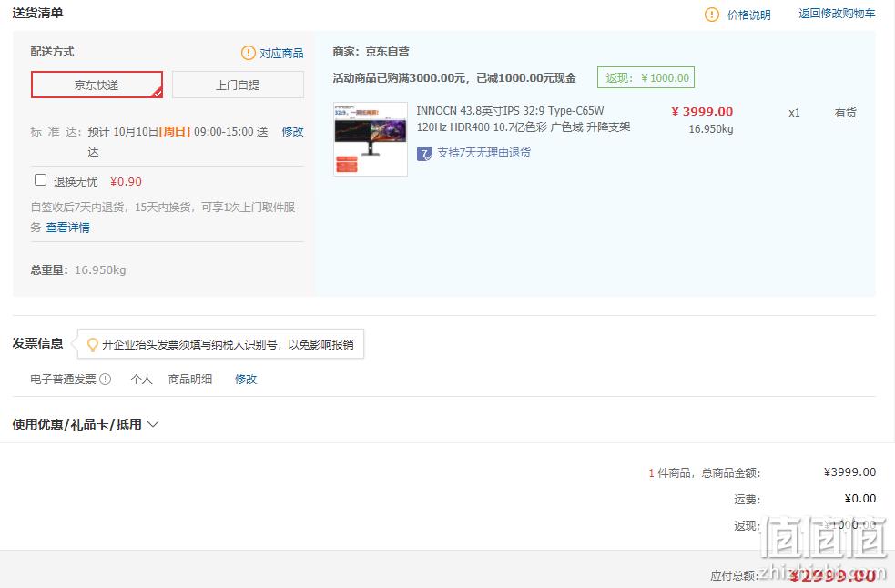895x588 pixels.
Task: Click the 发票信息 heading
Action: (37, 343)
